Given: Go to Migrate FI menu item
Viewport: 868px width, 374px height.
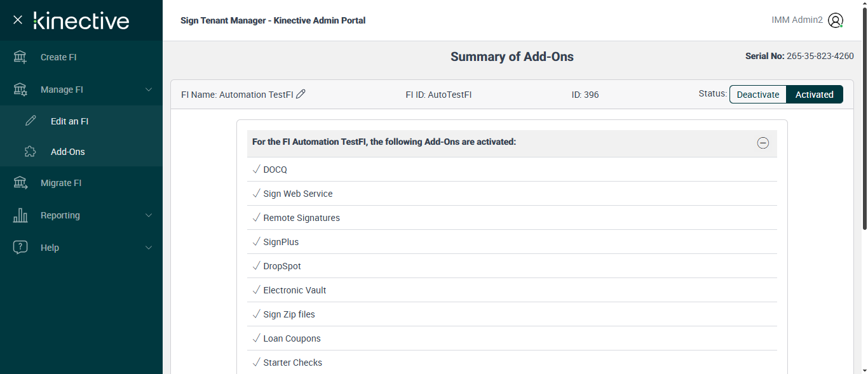Looking at the screenshot, I should coord(61,183).
